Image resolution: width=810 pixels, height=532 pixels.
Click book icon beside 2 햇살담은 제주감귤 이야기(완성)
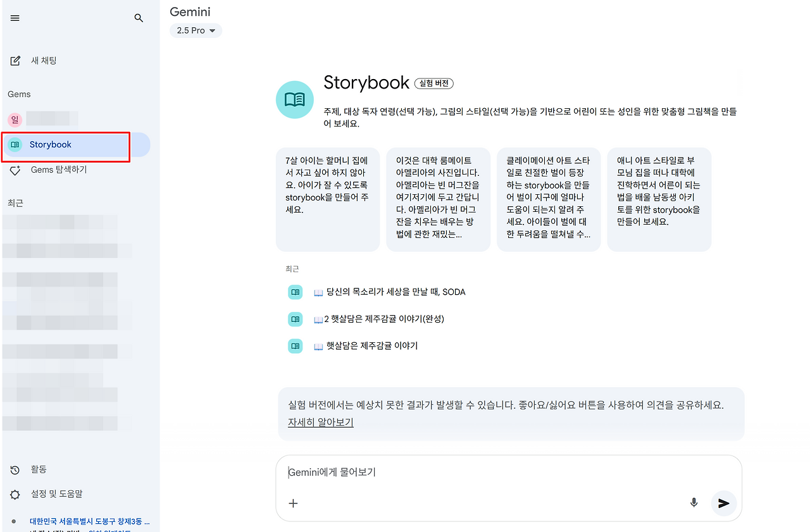295,319
